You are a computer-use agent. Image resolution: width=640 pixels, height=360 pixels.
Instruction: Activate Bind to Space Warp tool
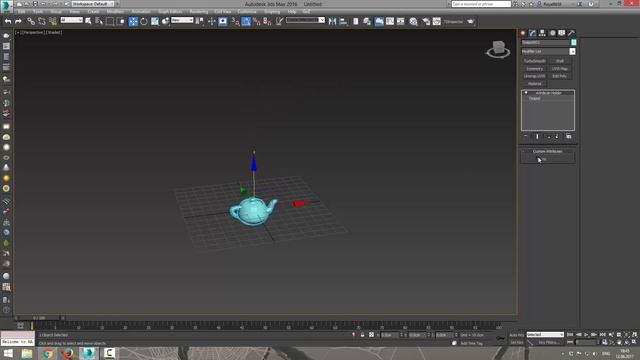pos(53,21)
